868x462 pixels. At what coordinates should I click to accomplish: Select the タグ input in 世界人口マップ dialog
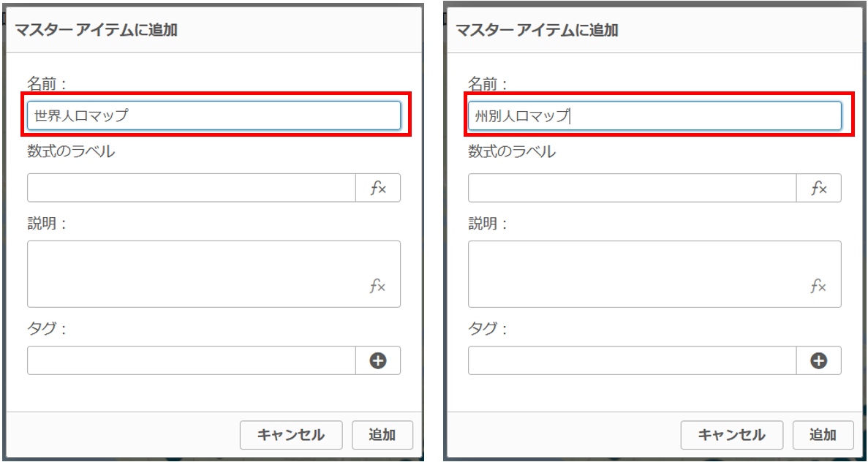tap(192, 360)
